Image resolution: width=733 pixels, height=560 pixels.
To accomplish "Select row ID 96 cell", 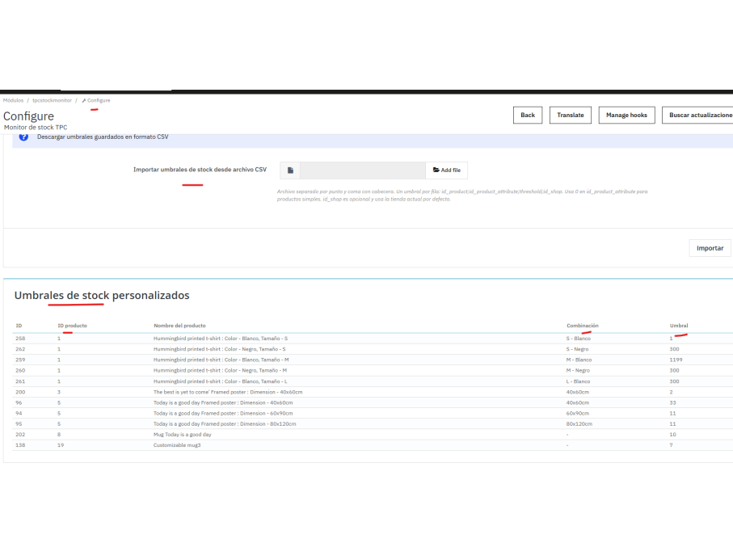I will [x=19, y=402].
